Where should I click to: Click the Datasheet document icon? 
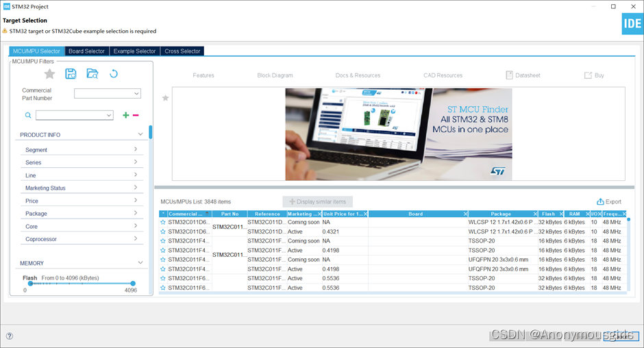point(509,75)
